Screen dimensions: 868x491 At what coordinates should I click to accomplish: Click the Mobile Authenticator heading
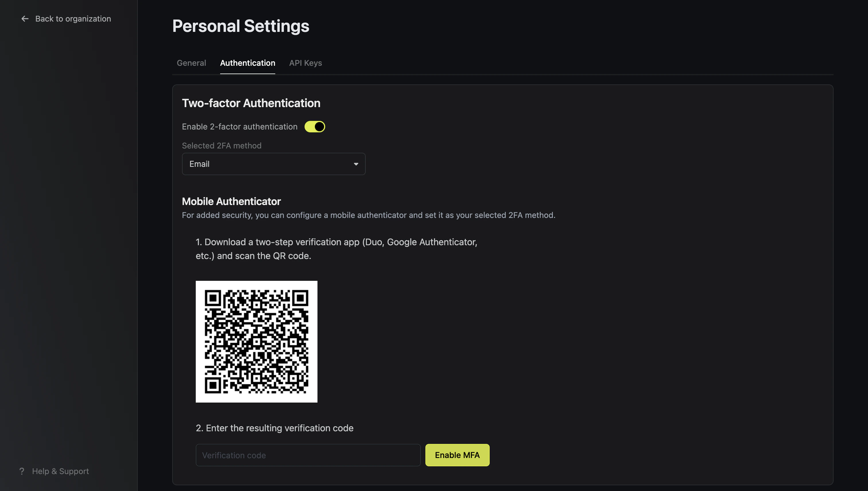tap(231, 201)
